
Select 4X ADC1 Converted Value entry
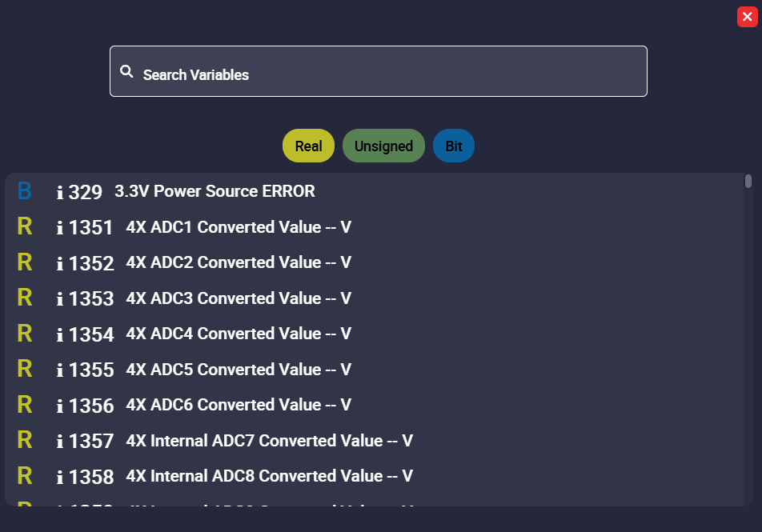239,227
